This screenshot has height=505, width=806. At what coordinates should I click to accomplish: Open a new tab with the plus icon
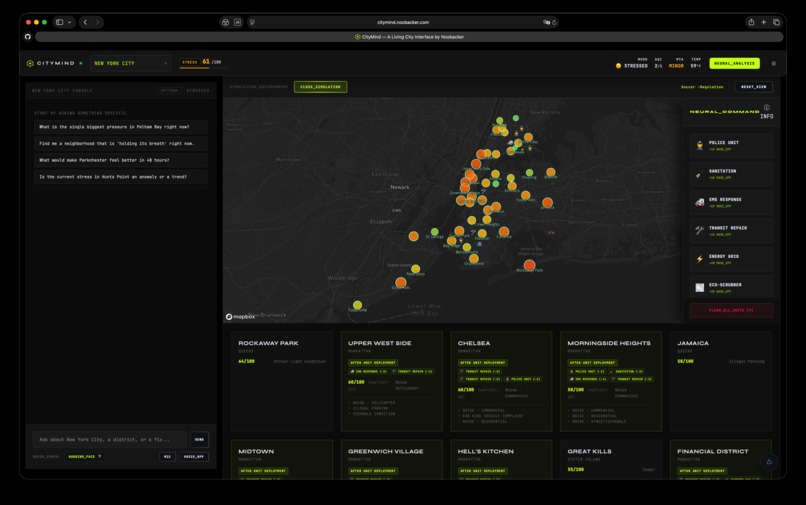(x=763, y=22)
